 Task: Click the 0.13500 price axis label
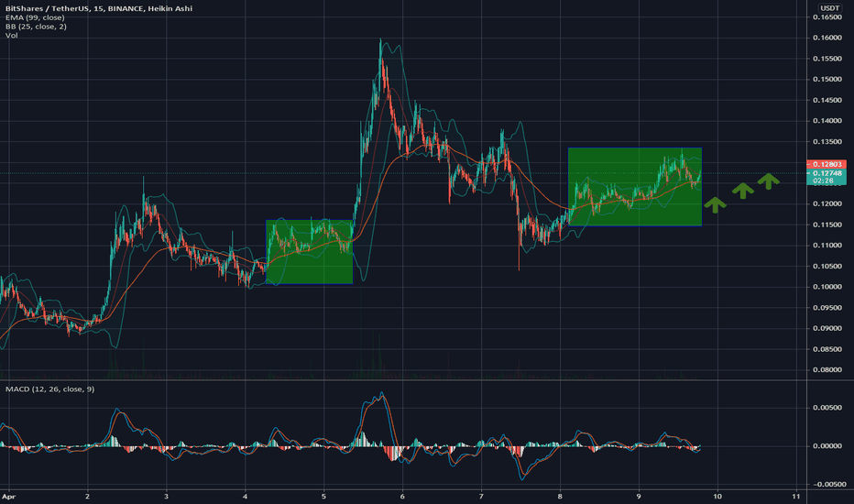click(827, 142)
